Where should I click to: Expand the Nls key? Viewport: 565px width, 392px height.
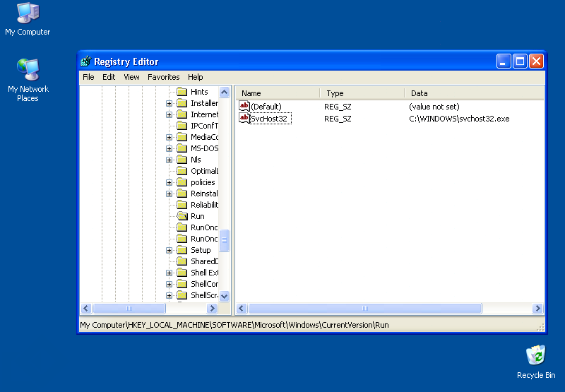[169, 160]
